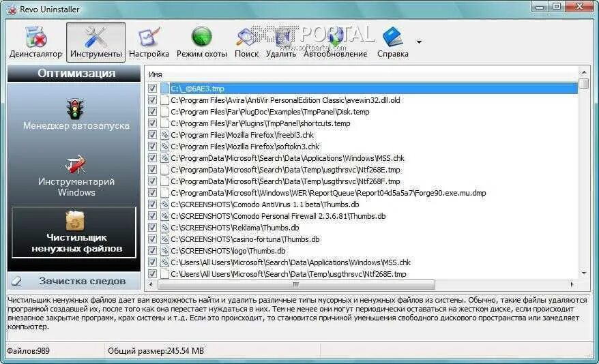599x364 pixels.
Task: Click the Revo Uninstaller title bar icon
Action: tap(12, 9)
